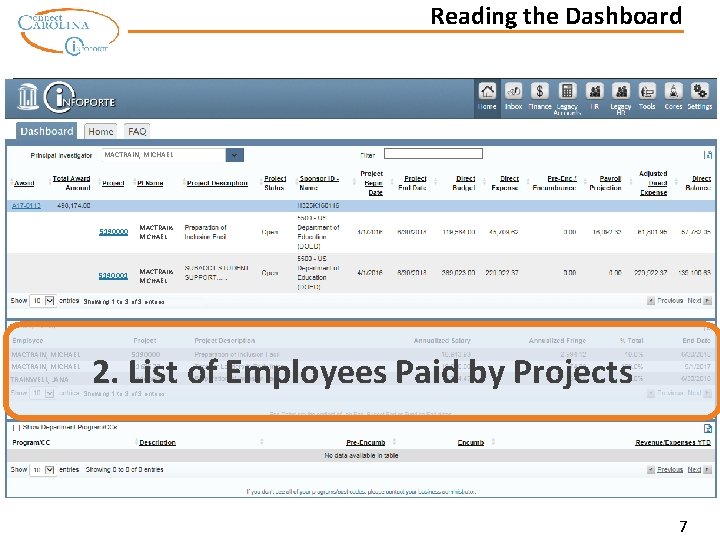Sort by Award column header

(24, 183)
